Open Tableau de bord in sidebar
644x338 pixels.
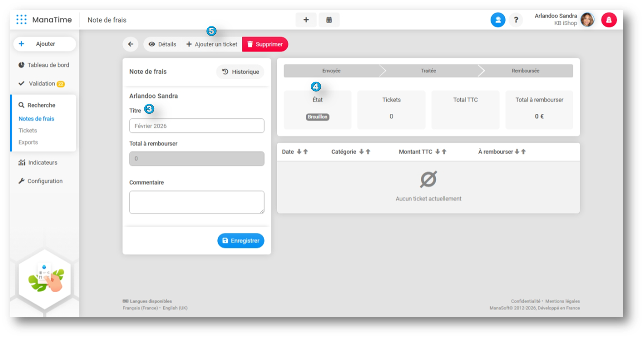48,65
